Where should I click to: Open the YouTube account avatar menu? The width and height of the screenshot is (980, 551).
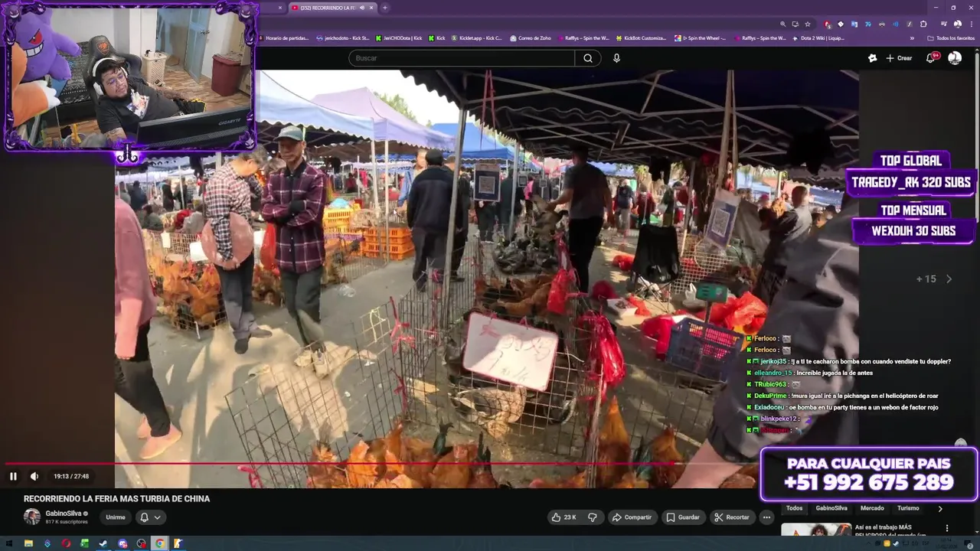pyautogui.click(x=955, y=58)
